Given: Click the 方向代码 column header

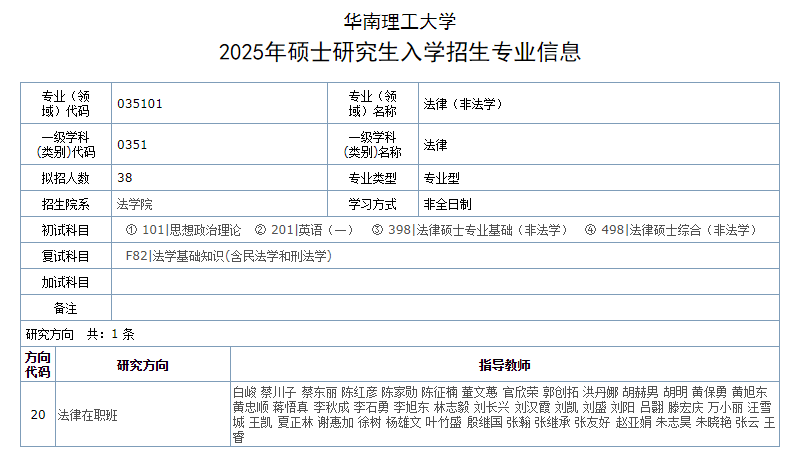Looking at the screenshot, I should [x=38, y=364].
